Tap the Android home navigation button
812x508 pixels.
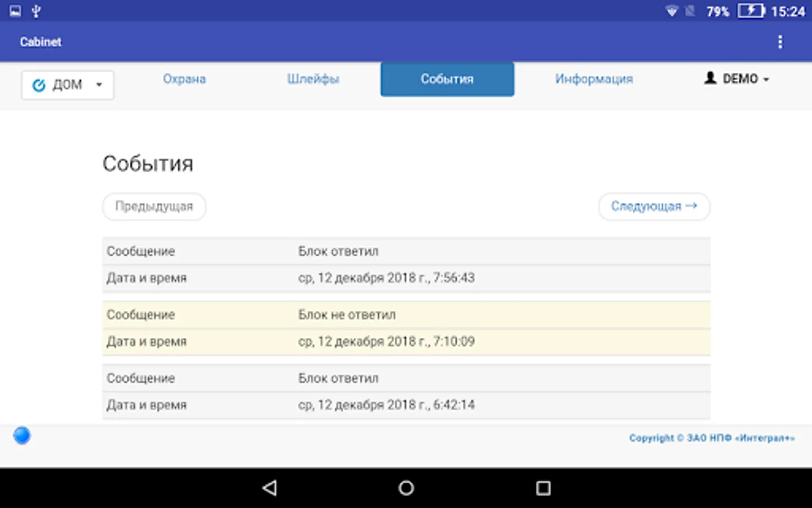pos(406,488)
